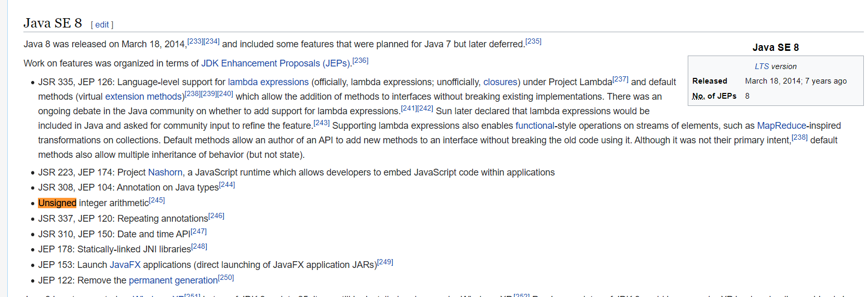
Task: Open citation [249] after JavaFX application JARs
Action: [385, 262]
